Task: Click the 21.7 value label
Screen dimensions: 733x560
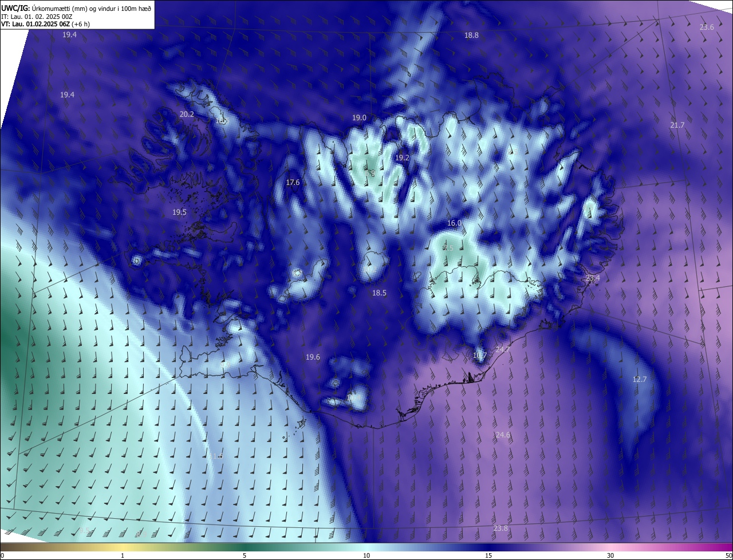Action: click(677, 125)
